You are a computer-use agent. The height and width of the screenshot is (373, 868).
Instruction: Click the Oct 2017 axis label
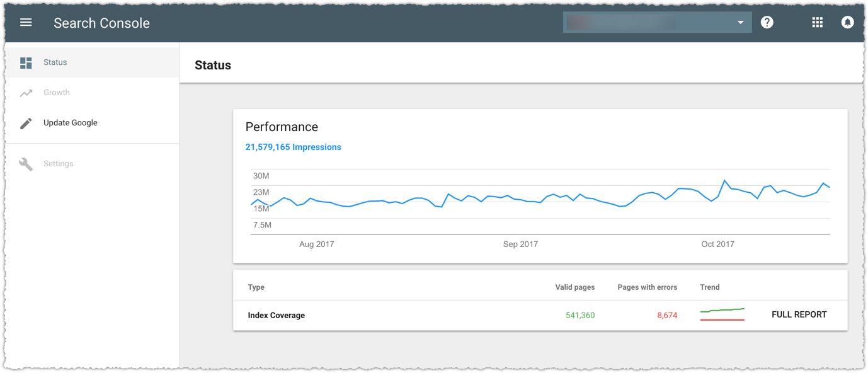click(717, 244)
